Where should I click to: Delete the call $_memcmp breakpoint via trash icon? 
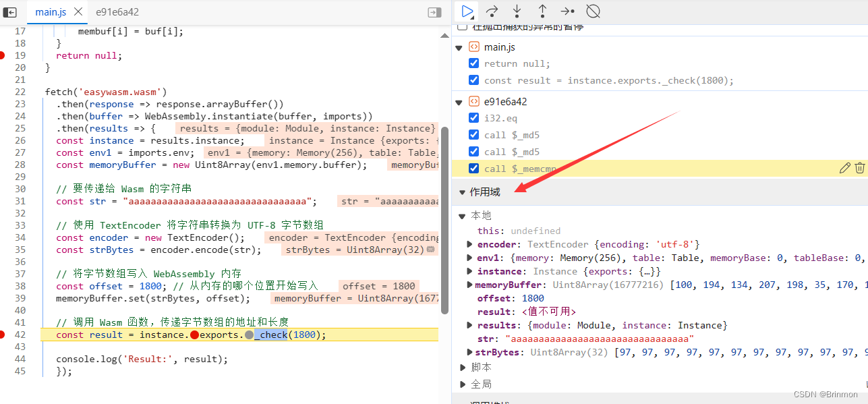[860, 167]
